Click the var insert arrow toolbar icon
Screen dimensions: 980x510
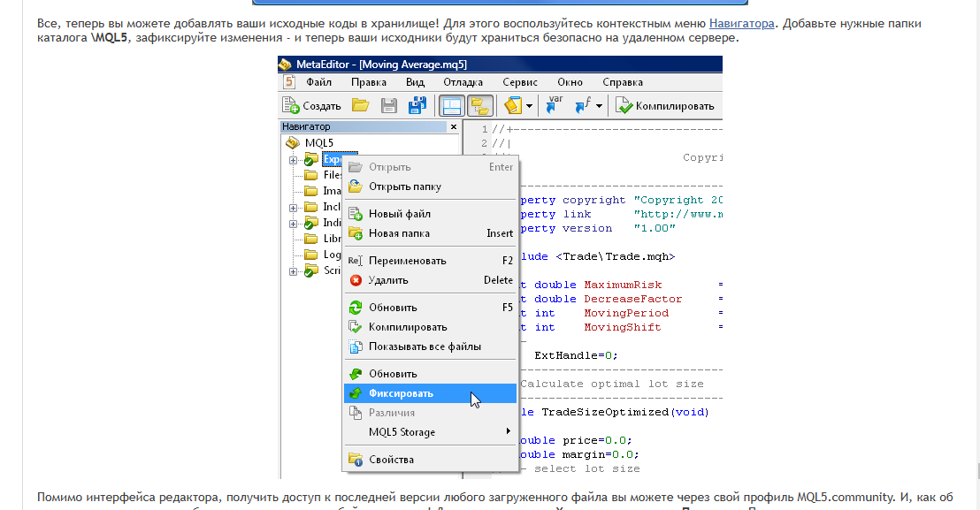pos(554,104)
